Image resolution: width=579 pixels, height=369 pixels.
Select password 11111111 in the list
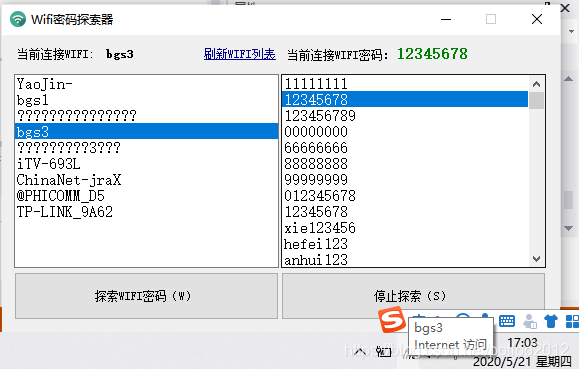pyautogui.click(x=405, y=84)
